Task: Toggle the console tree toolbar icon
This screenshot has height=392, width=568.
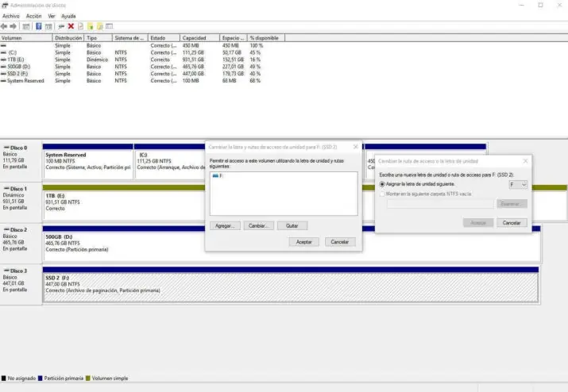Action: pyautogui.click(x=26, y=26)
